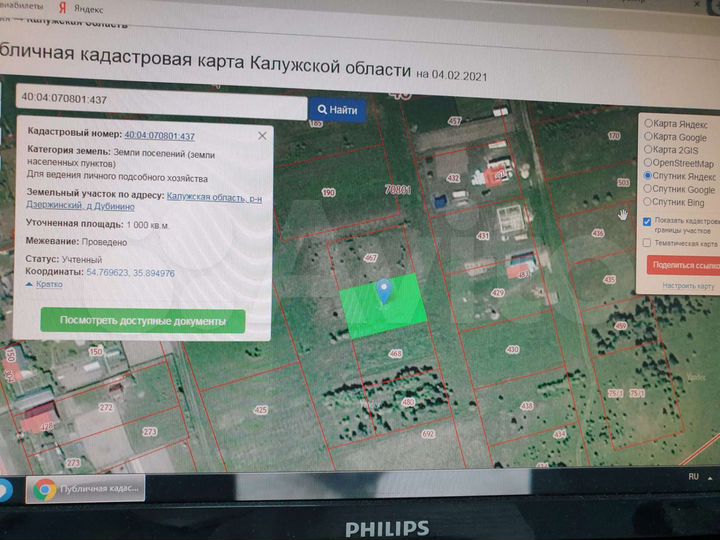Viewport: 720px width, 540px height.
Task: Click parcel label 425 on map
Action: pyautogui.click(x=261, y=409)
